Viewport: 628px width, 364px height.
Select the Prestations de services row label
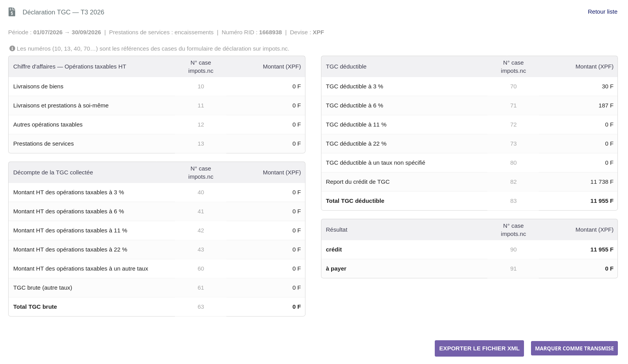pyautogui.click(x=43, y=144)
